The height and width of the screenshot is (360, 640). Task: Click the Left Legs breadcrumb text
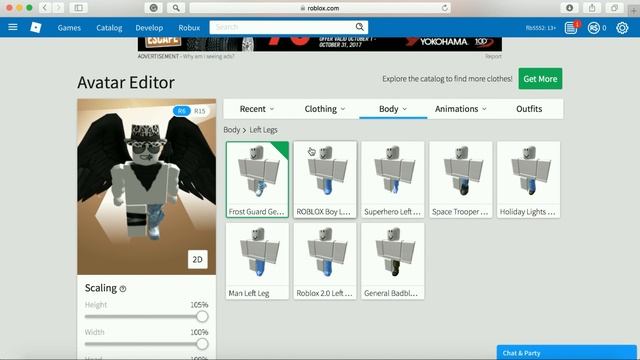(263, 130)
